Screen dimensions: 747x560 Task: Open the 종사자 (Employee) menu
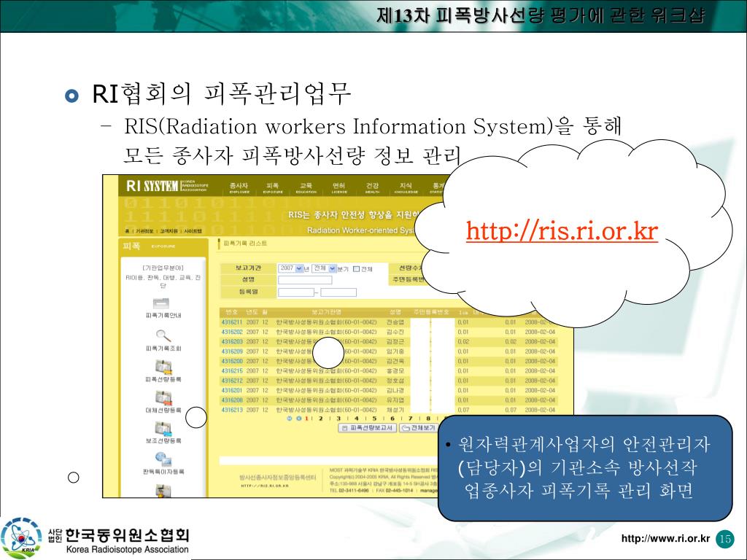coord(239,187)
